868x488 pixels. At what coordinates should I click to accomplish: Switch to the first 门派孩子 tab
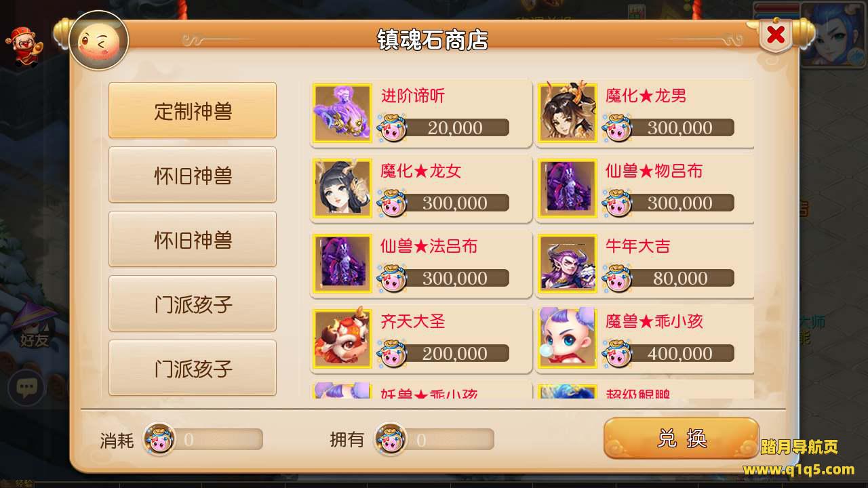click(x=193, y=304)
